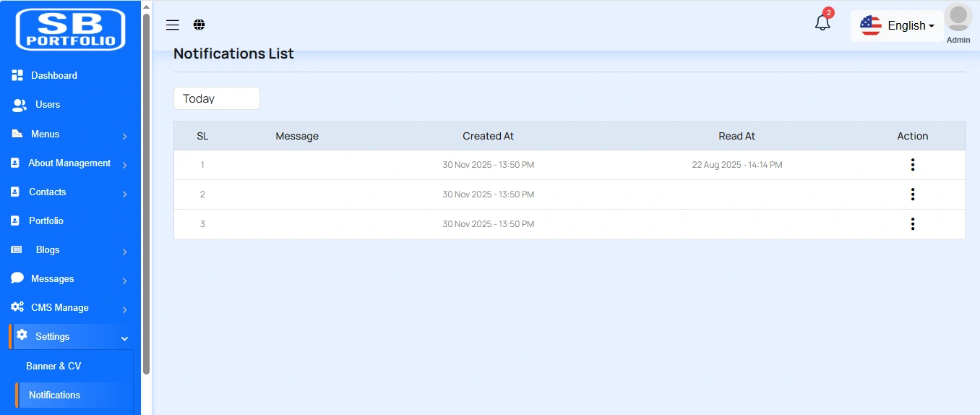Open the Today date filter dropdown

[216, 98]
